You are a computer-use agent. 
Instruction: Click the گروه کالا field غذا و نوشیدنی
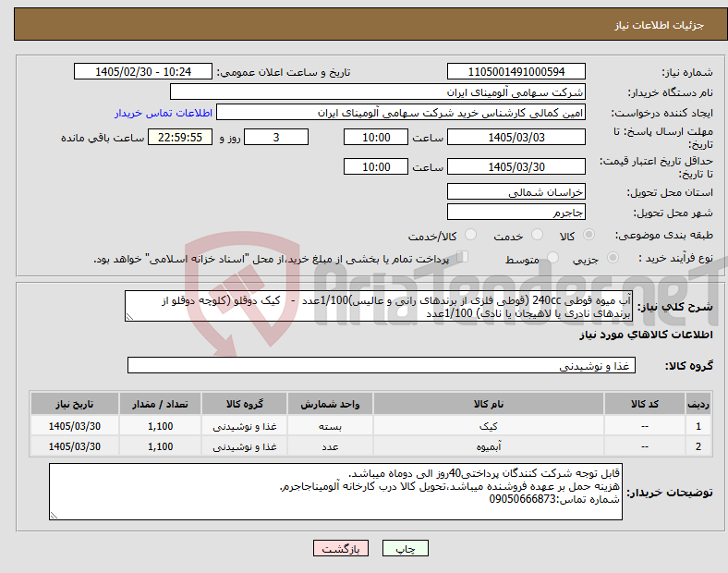pyautogui.click(x=382, y=365)
